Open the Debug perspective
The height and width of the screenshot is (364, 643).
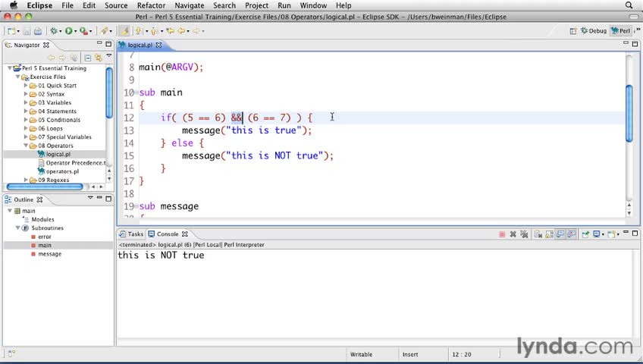click(x=594, y=31)
